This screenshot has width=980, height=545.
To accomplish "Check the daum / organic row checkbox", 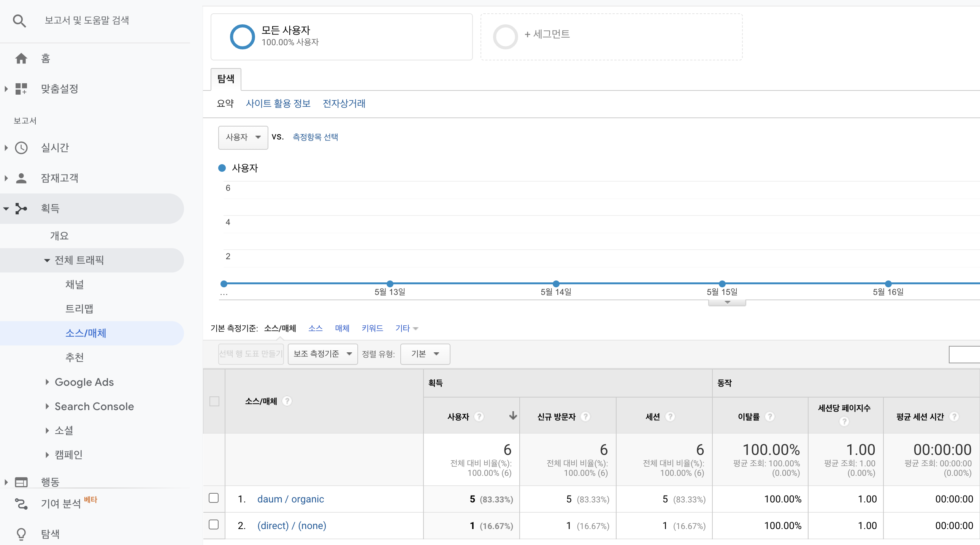I will (x=214, y=499).
